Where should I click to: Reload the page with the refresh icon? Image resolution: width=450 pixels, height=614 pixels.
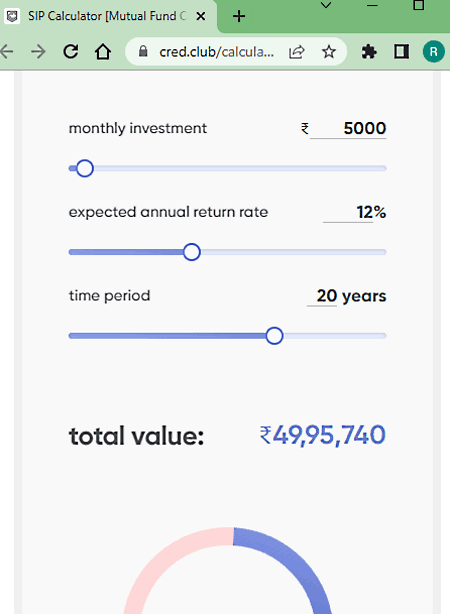(x=71, y=51)
